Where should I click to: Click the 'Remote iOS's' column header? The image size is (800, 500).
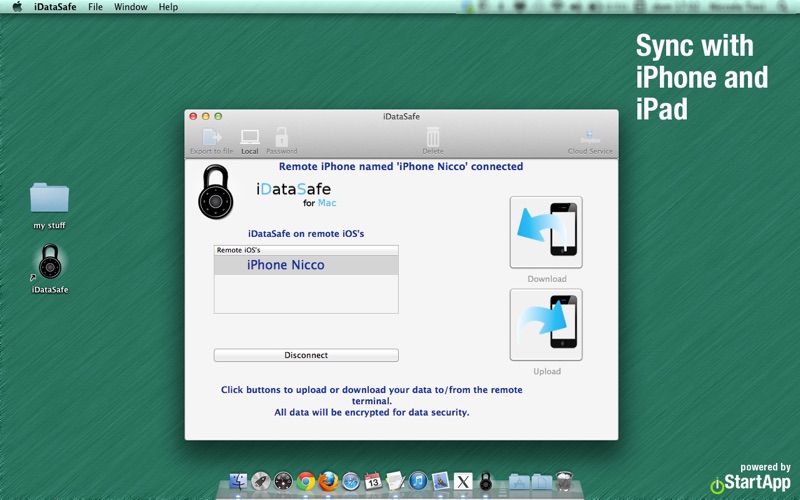[x=306, y=250]
